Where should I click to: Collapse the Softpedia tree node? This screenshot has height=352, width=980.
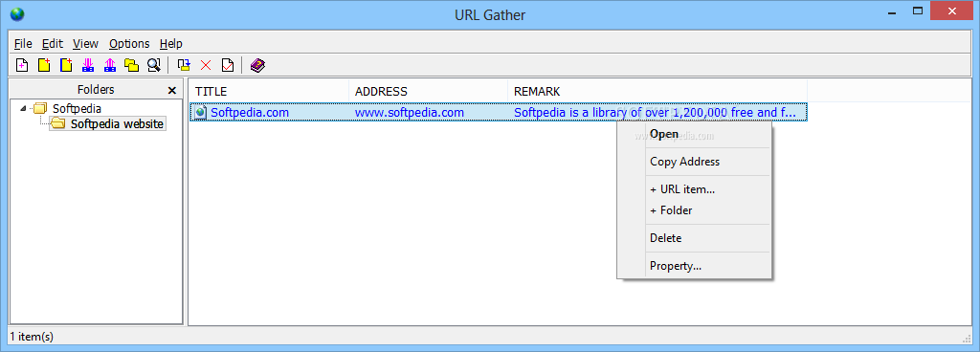point(23,109)
